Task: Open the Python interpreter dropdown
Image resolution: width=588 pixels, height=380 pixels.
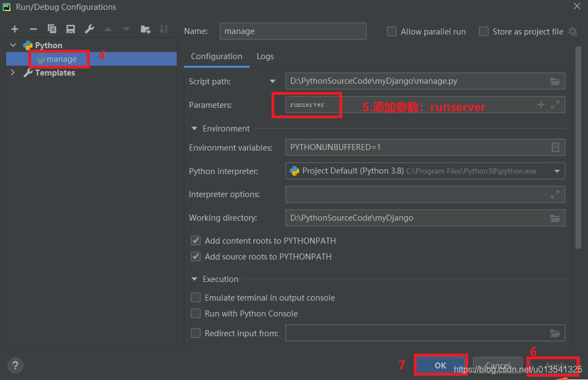Action: pos(557,171)
